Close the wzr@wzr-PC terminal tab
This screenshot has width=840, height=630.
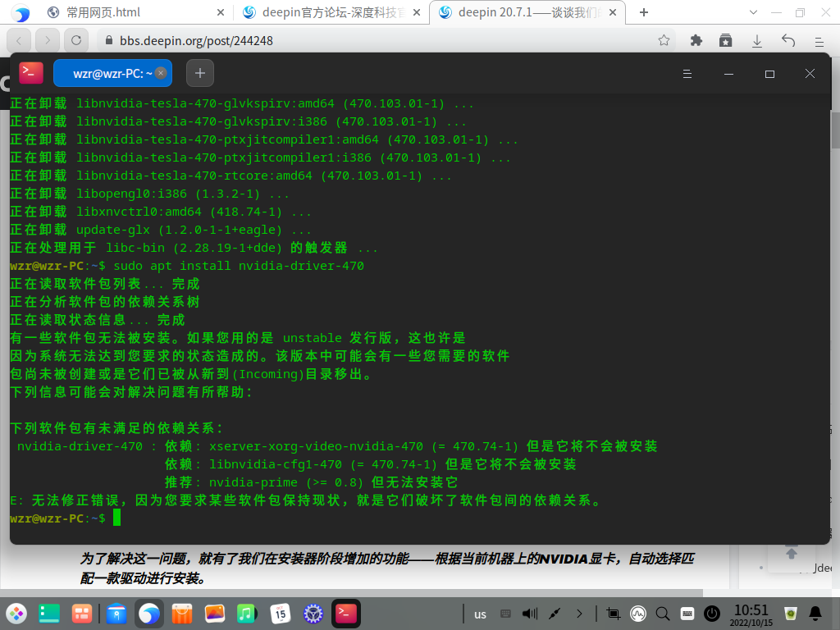161,73
